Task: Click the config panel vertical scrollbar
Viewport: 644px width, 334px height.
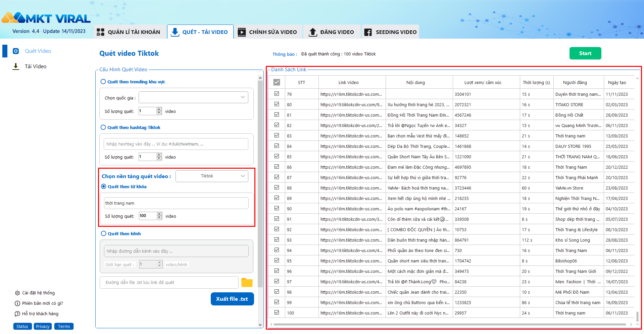Action: tap(260, 184)
